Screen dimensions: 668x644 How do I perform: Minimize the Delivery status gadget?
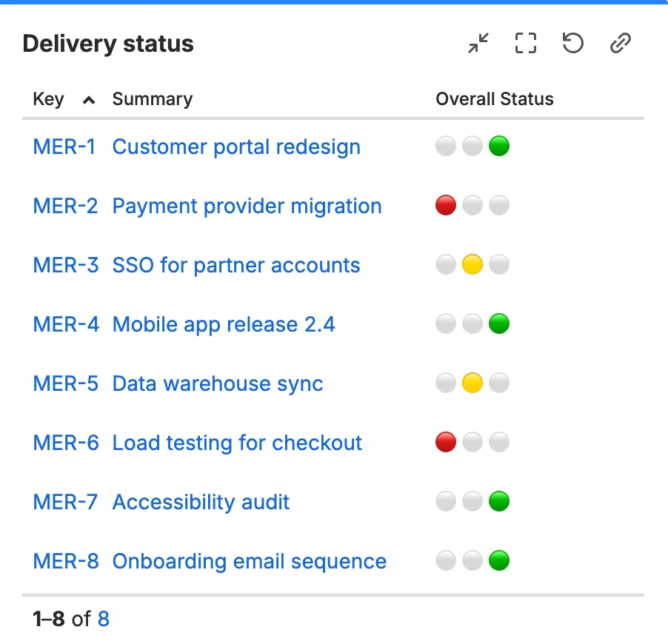478,43
